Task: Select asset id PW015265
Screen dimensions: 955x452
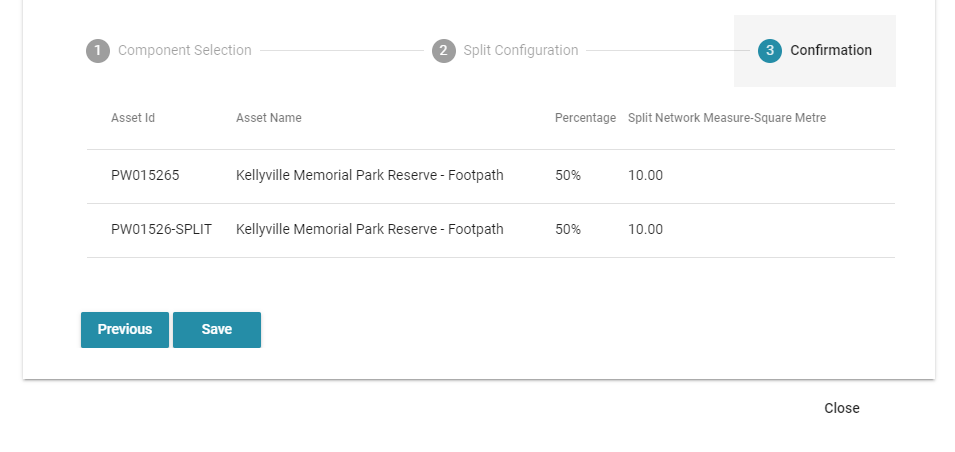Action: tap(145, 175)
